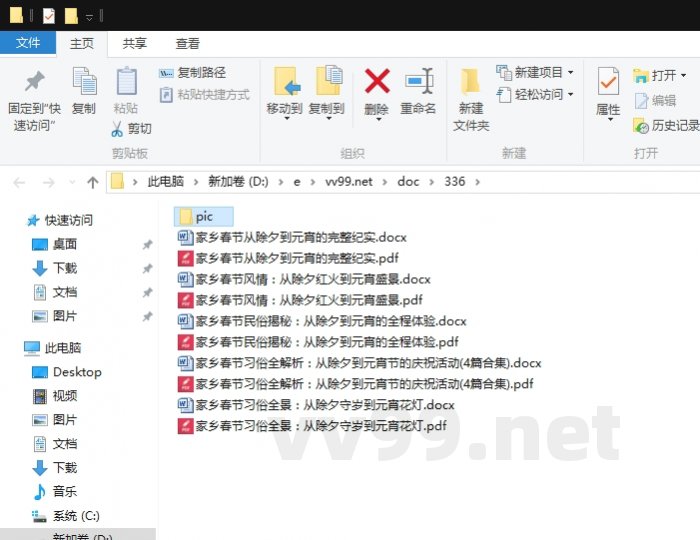
Task: Click the Up one level arrow
Action: (92, 183)
